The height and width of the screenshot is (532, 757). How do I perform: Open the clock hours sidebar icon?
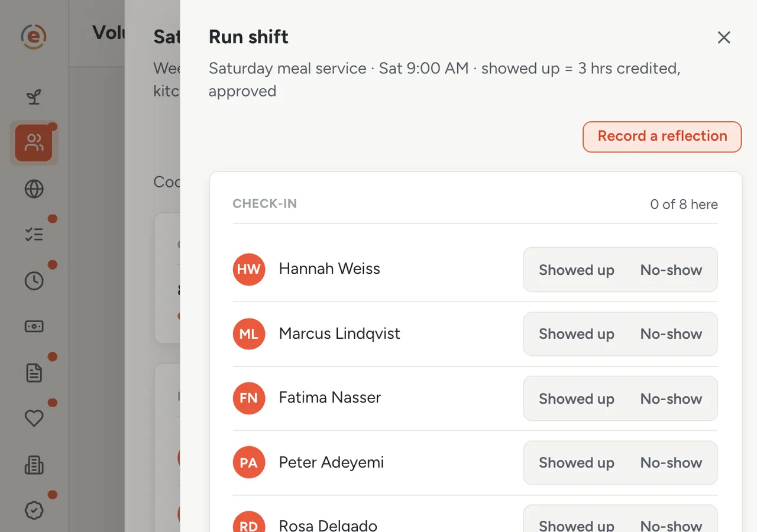pos(34,281)
